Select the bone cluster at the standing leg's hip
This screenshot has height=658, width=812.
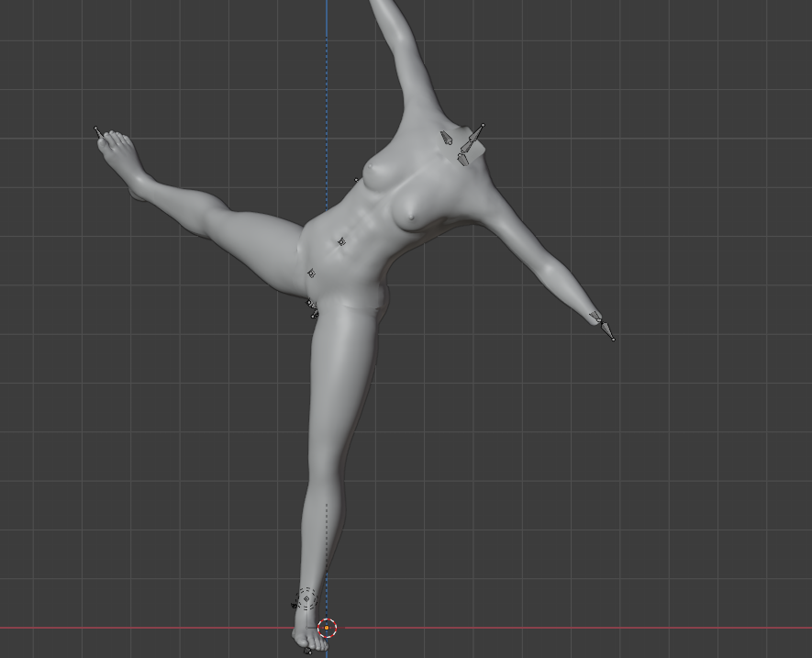tap(312, 308)
